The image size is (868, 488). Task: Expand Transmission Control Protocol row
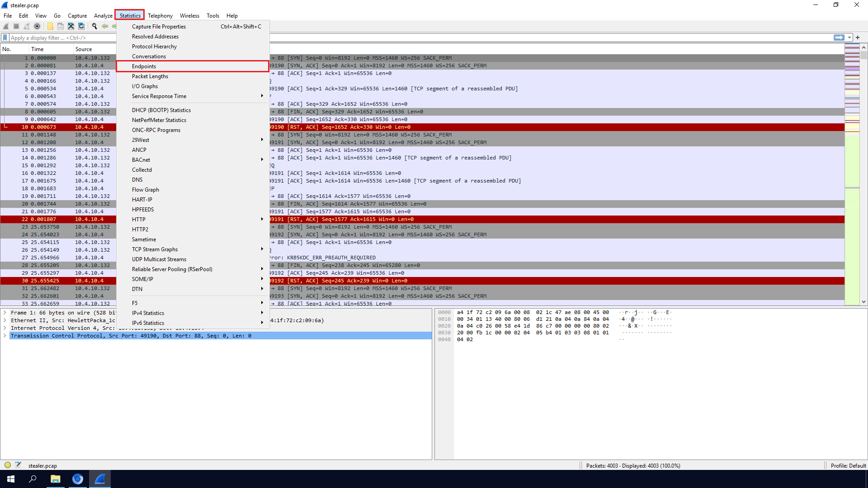pos(5,336)
